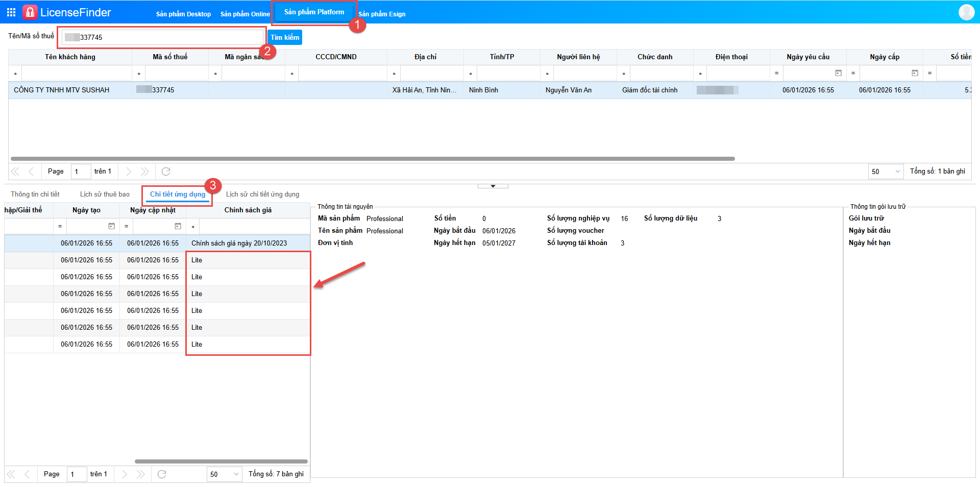Open the app launcher grid icon

[x=11, y=12]
